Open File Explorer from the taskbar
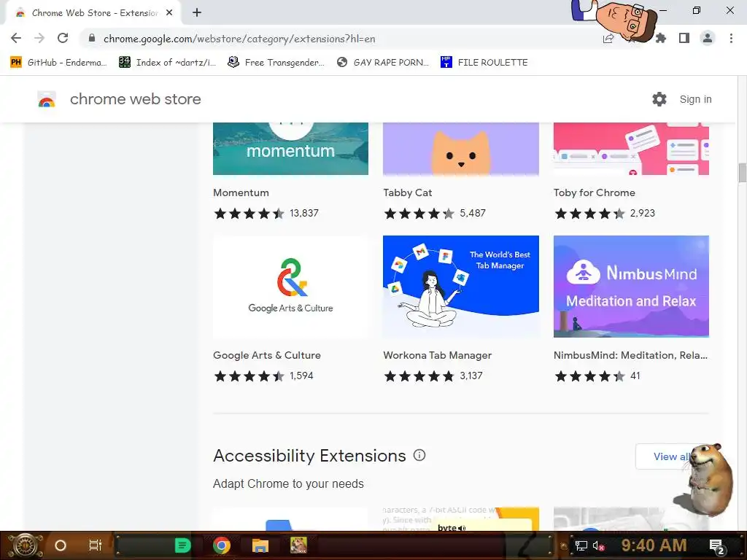Viewport: 747px width, 560px height. click(260, 545)
